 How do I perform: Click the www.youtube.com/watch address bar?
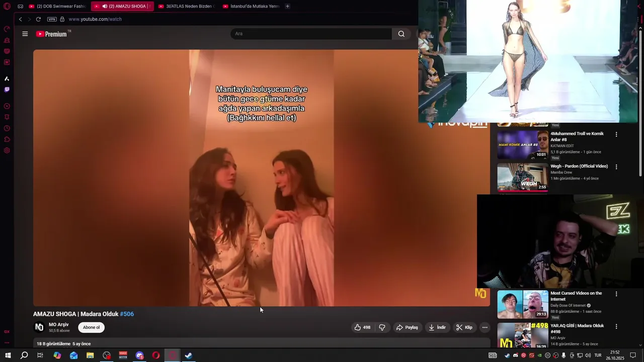click(x=95, y=19)
